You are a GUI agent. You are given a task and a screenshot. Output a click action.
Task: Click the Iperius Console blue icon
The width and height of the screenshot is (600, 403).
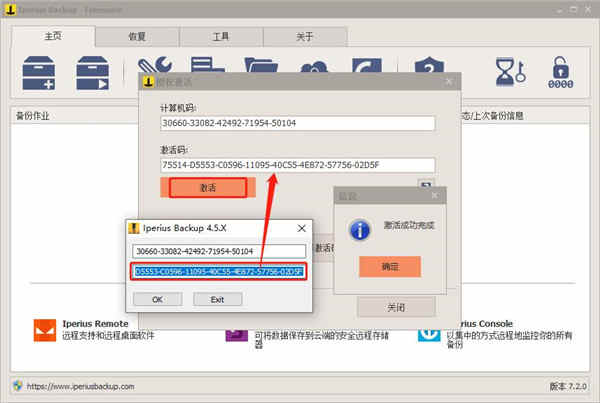[x=429, y=335]
